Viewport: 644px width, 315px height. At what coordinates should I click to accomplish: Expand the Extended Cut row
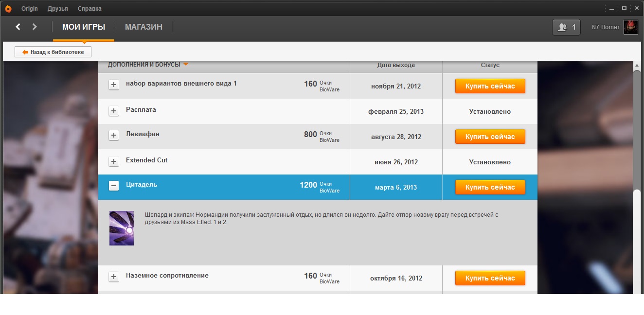(x=114, y=161)
